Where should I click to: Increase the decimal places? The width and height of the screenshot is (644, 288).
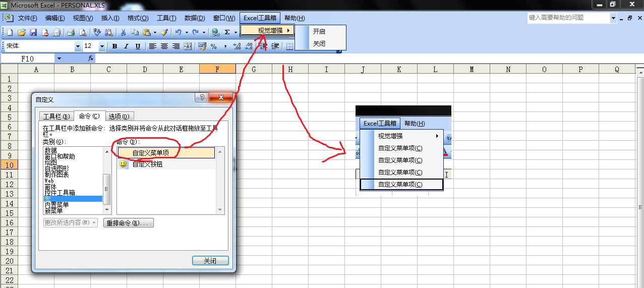[237, 46]
